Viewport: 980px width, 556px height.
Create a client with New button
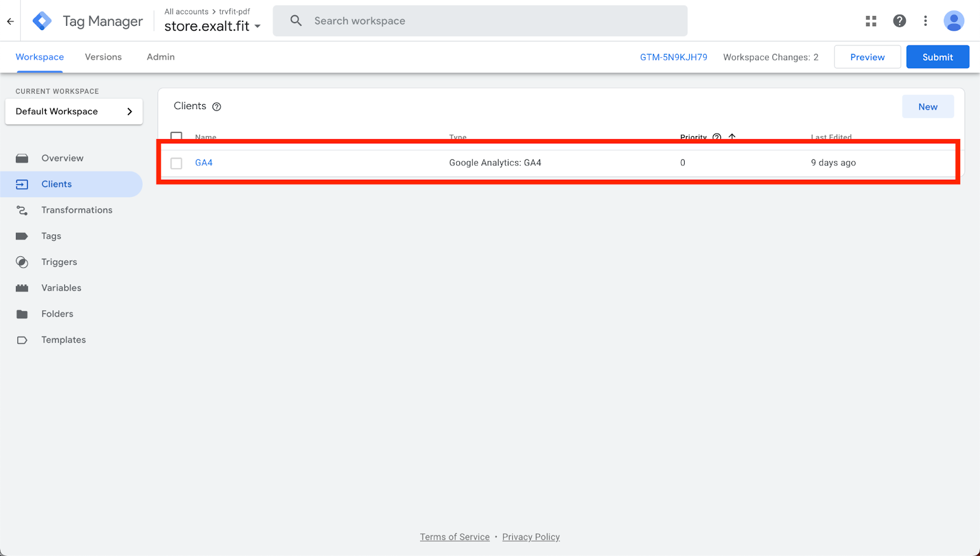pyautogui.click(x=927, y=107)
